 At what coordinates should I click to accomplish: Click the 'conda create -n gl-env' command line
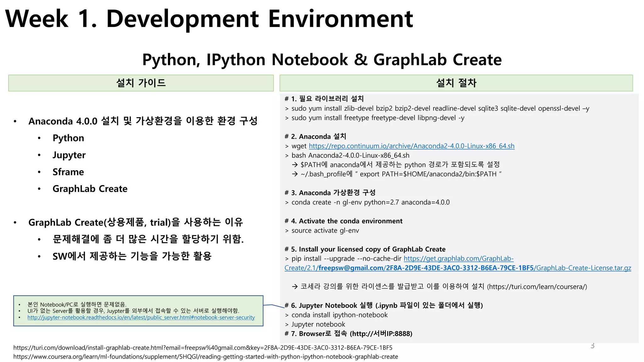click(x=370, y=202)
